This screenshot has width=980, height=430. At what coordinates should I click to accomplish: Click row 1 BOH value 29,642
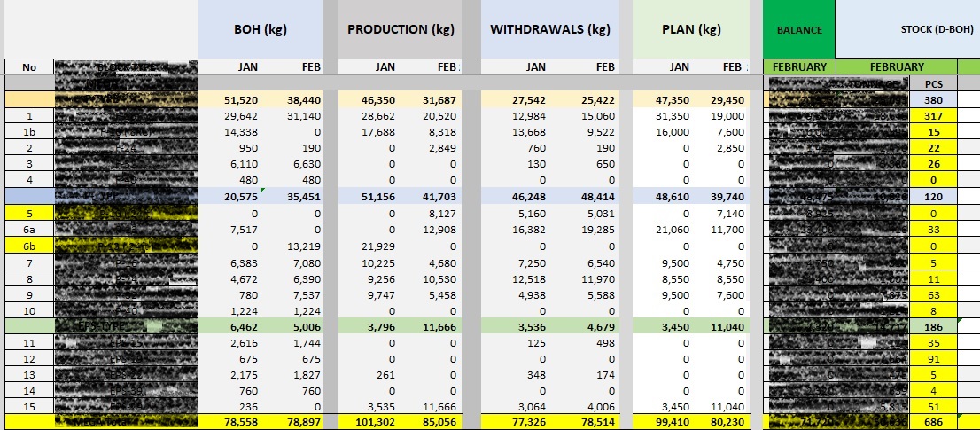coord(241,115)
